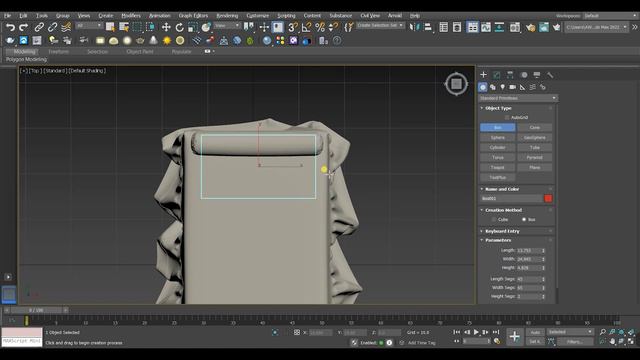Select the Lights category icon
This screenshot has height=360, width=640.
(502, 87)
